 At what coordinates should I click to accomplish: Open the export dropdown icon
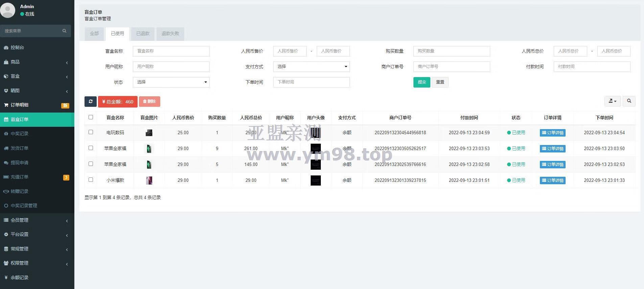pos(613,101)
